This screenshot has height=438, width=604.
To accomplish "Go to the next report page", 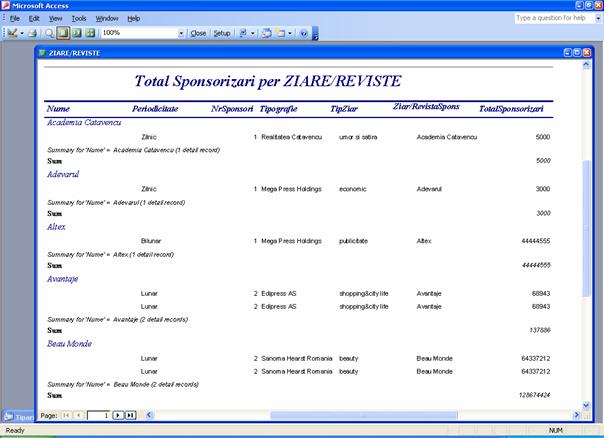I will (x=118, y=414).
